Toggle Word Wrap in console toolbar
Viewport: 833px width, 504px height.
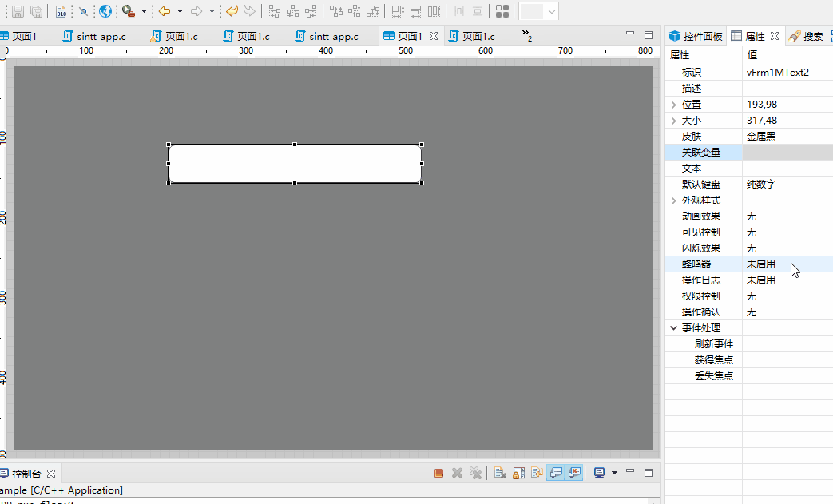tap(537, 473)
